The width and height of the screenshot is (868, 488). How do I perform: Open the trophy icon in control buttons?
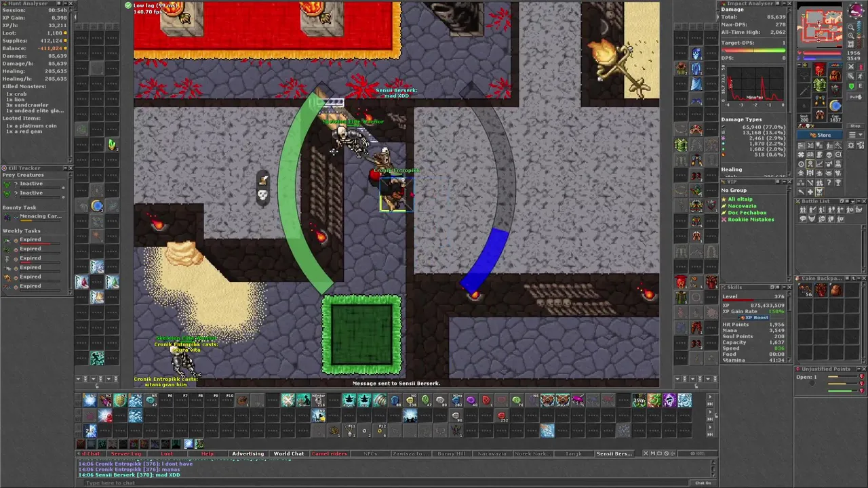point(837,182)
